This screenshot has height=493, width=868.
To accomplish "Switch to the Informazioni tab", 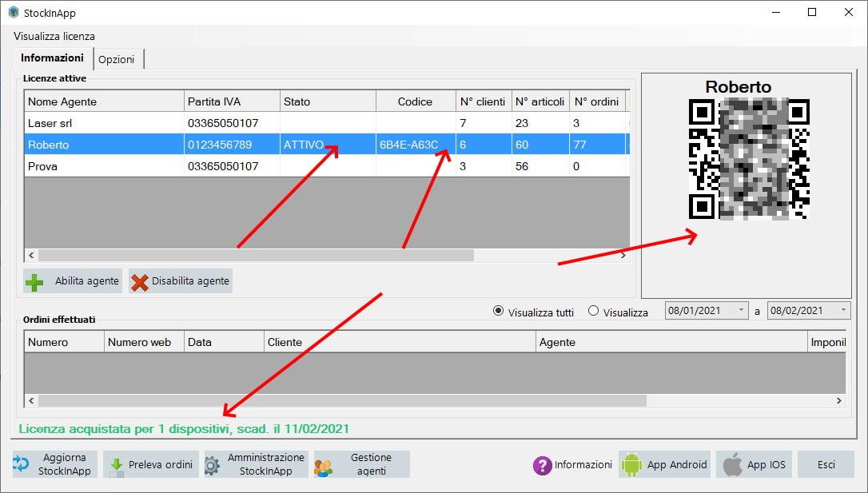I will click(52, 58).
